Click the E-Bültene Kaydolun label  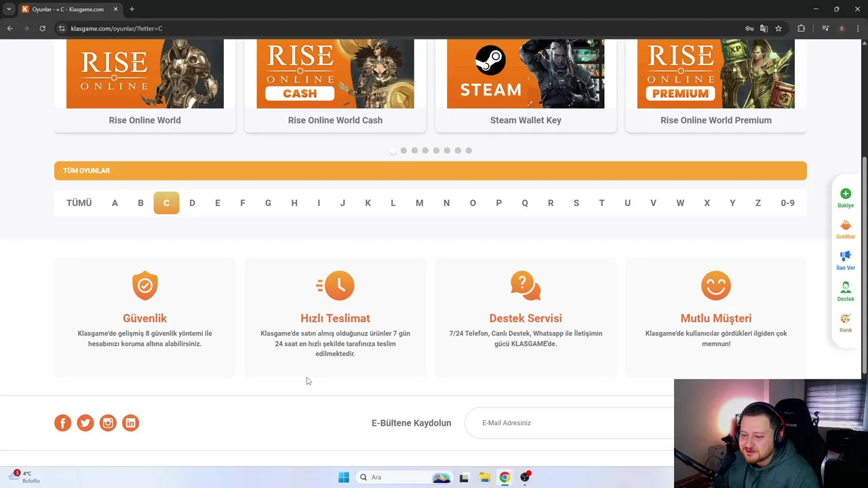click(x=411, y=423)
